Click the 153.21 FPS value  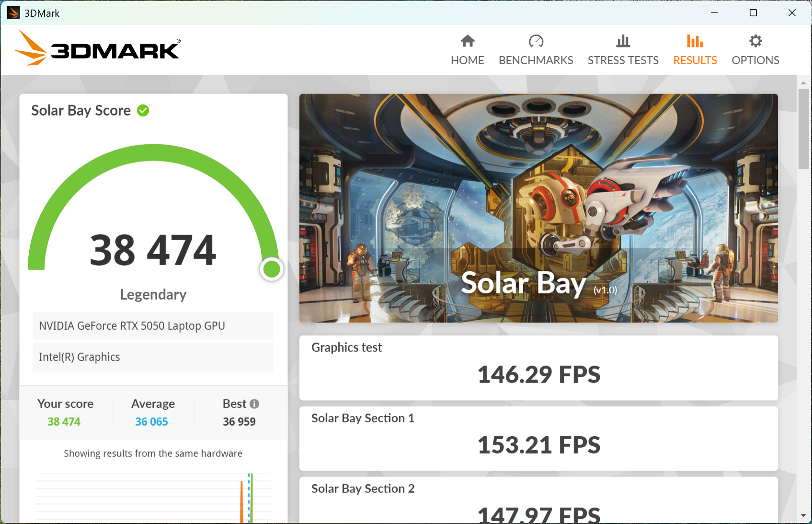point(539,445)
